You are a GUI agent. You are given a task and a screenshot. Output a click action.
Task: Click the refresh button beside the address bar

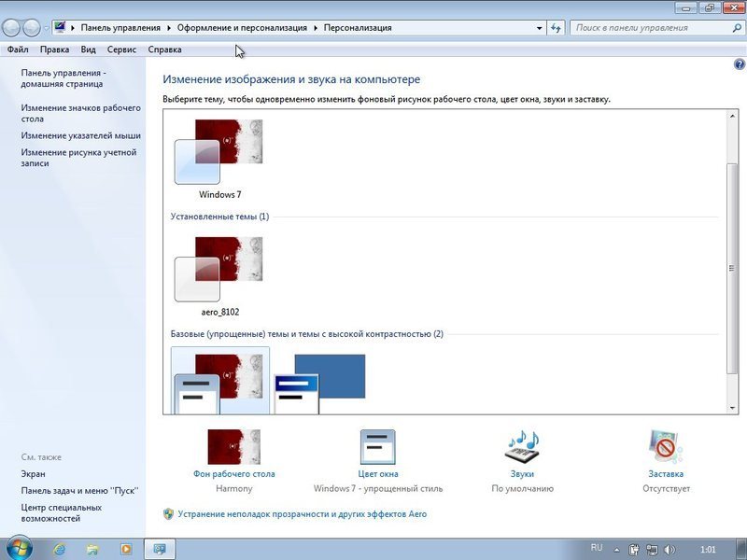557,28
